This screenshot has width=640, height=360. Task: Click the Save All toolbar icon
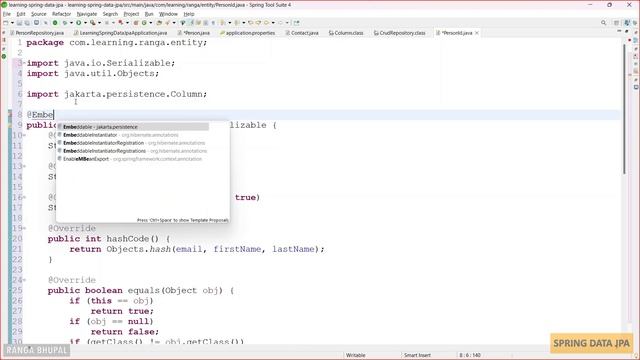[27, 23]
